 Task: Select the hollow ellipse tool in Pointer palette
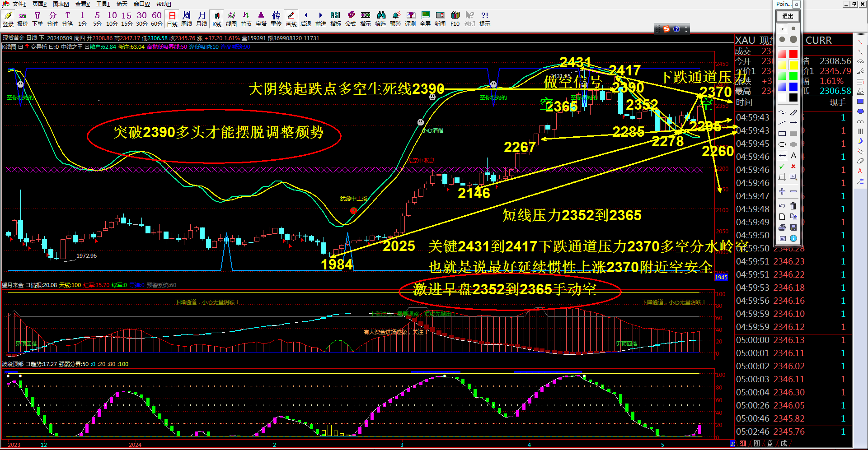(782, 144)
